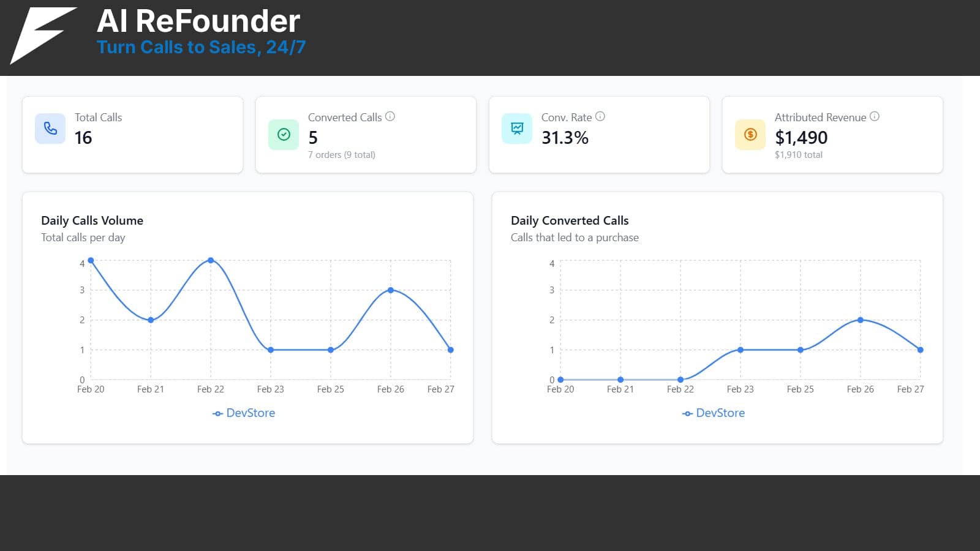Toggle DevStore legend in Daily Calls Volume

click(x=244, y=413)
